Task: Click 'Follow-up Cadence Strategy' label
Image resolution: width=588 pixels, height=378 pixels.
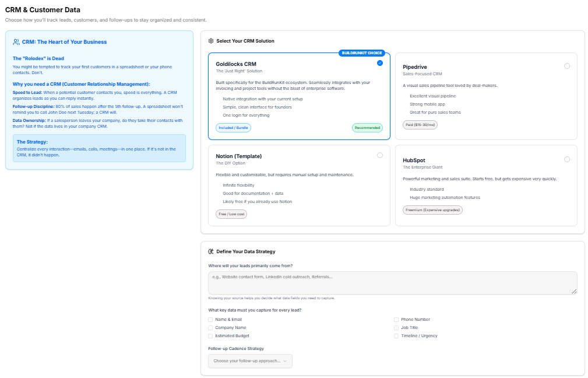Action: coord(236,349)
